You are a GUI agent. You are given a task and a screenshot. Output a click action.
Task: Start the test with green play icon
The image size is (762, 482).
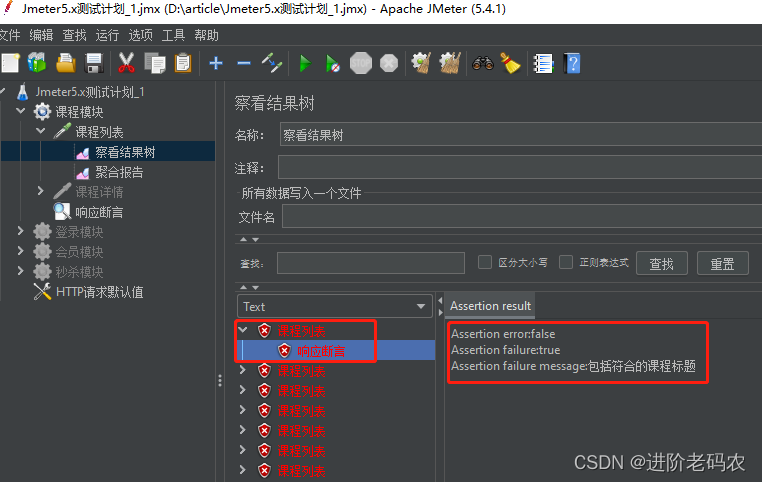[305, 63]
